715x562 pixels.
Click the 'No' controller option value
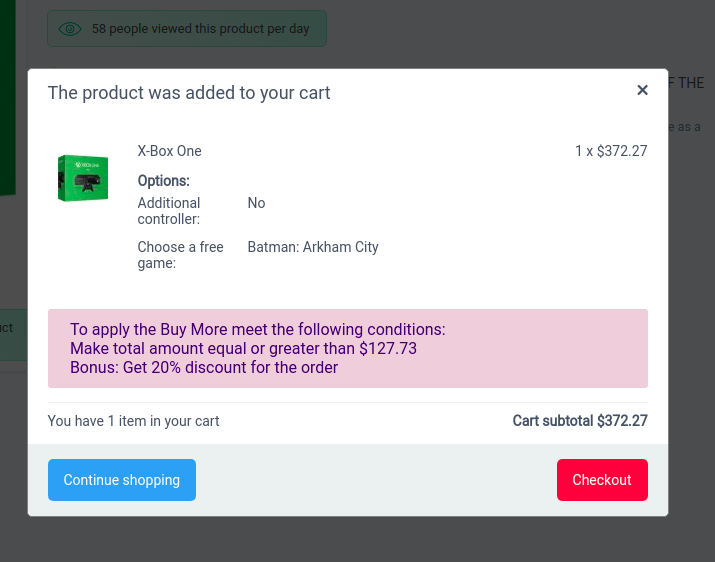pyautogui.click(x=256, y=203)
